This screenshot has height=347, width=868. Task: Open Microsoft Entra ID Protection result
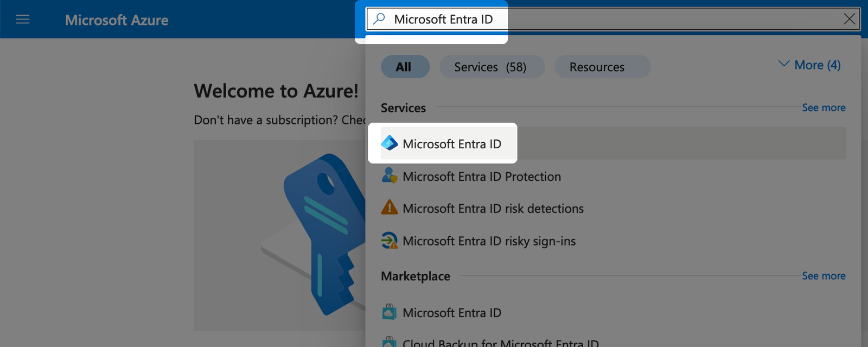point(613,176)
